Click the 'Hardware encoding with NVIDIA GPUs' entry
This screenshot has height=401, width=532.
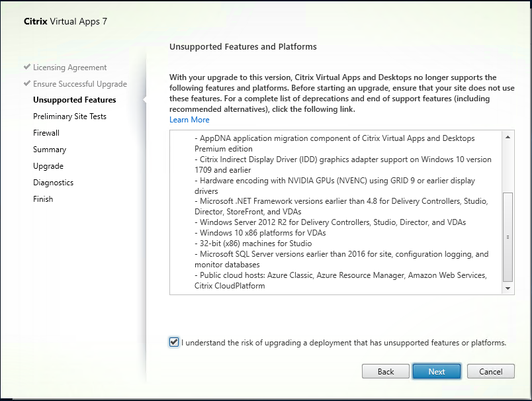point(335,185)
